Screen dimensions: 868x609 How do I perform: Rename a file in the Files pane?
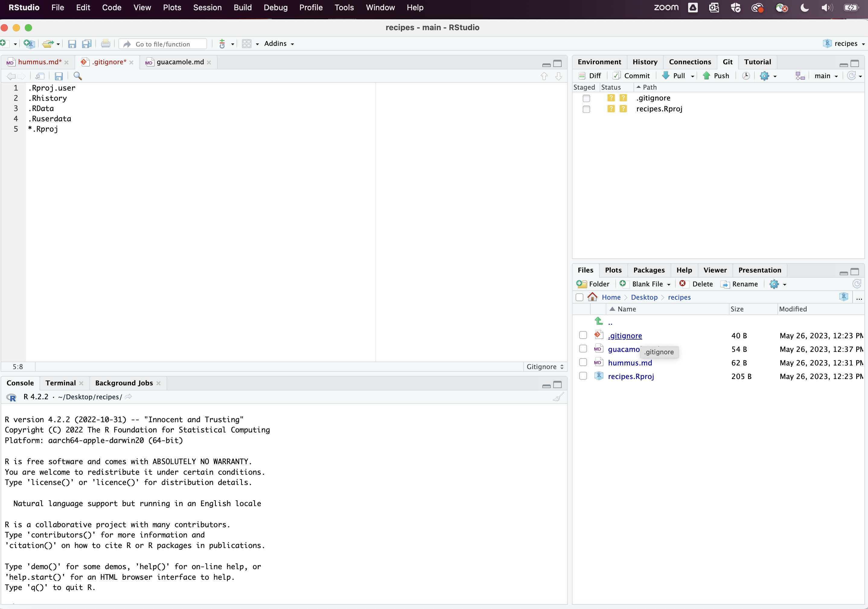[740, 284]
